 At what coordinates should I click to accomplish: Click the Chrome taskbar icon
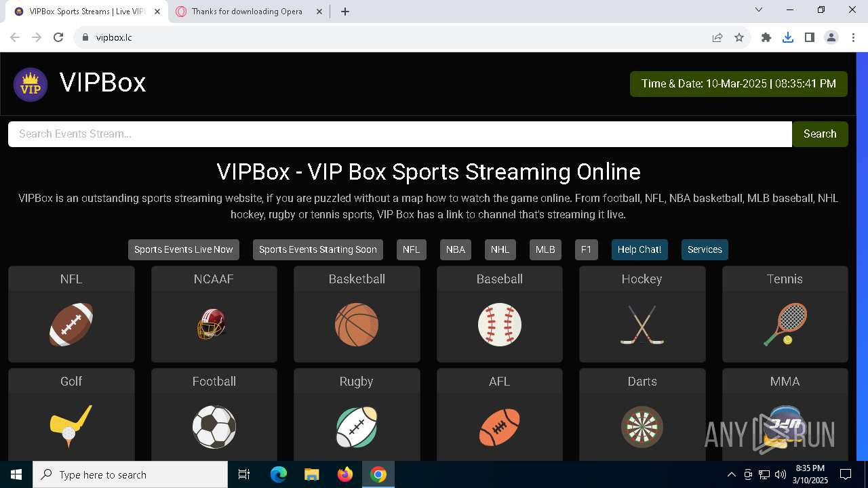378,474
